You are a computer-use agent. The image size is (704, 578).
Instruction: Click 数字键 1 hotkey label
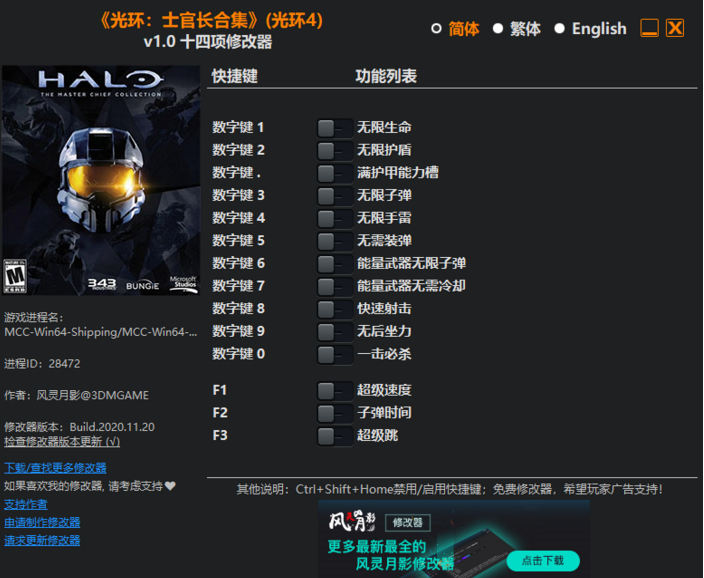pyautogui.click(x=238, y=128)
